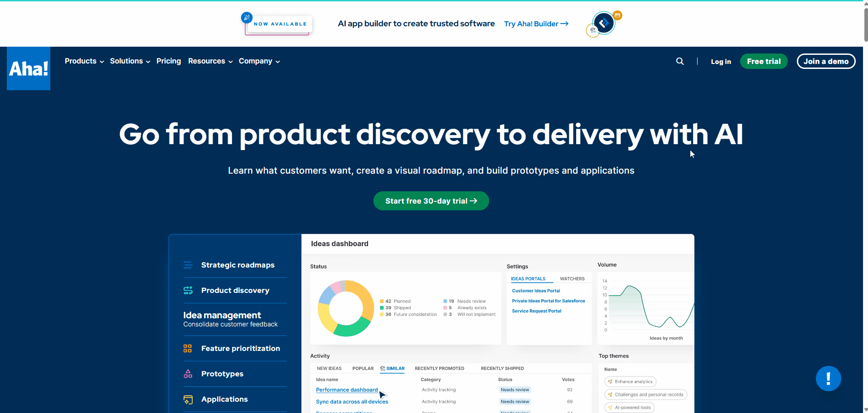Screen dimensions: 868x413
Task: Click the Strategic roadmaps icon
Action: click(188, 265)
